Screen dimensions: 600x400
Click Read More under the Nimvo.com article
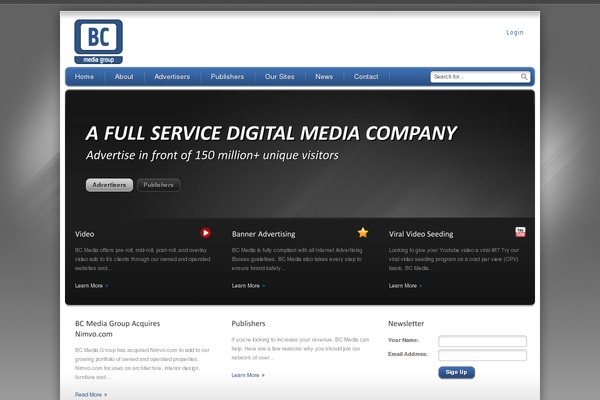[x=91, y=394]
